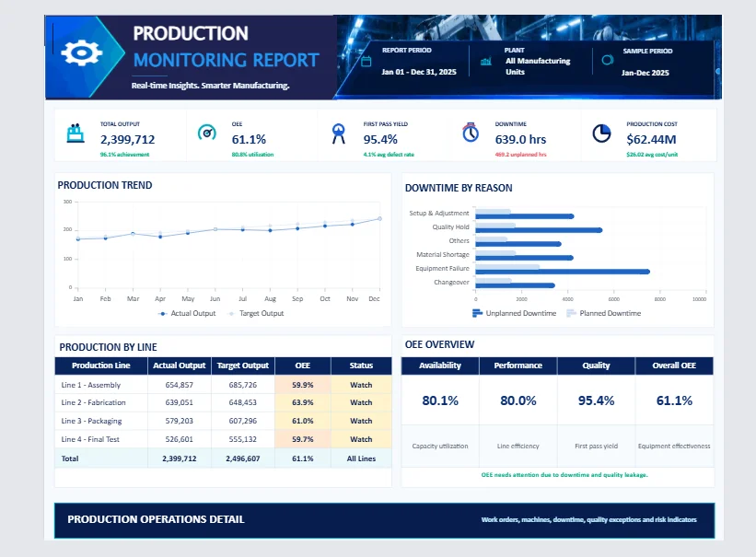The width and height of the screenshot is (756, 557).
Task: Select Changeover unplanned downtime bar
Action: pyautogui.click(x=515, y=285)
